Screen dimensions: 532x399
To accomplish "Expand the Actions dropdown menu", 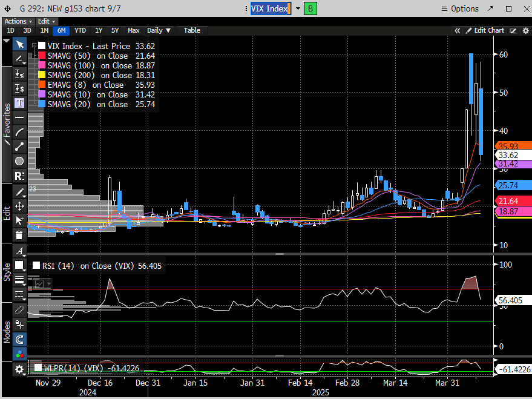I will [x=18, y=21].
